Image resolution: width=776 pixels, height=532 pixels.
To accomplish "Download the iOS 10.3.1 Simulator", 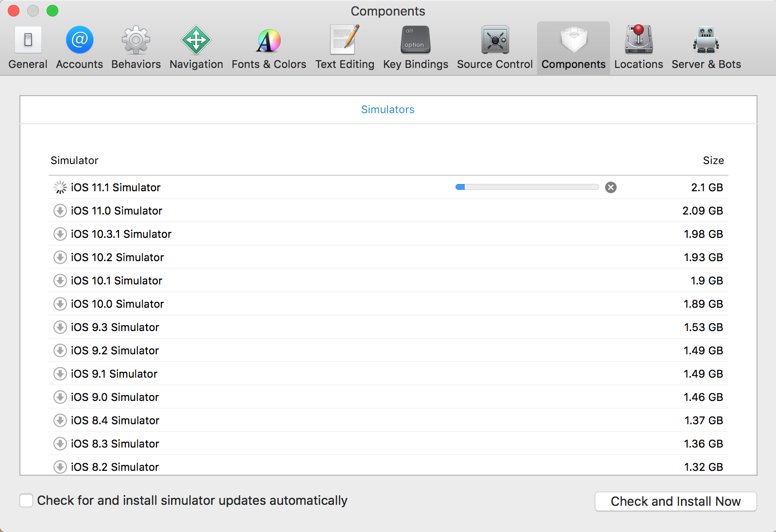I will coord(60,234).
